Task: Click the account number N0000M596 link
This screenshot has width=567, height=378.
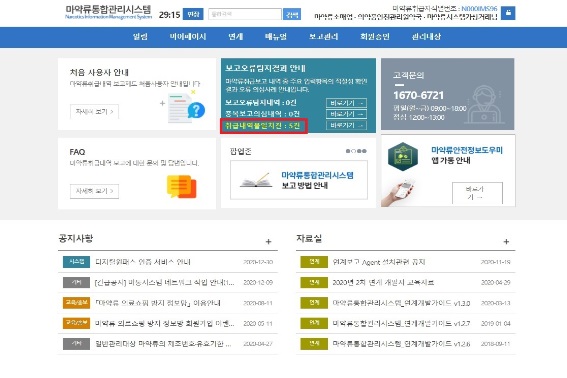Action: [x=479, y=8]
